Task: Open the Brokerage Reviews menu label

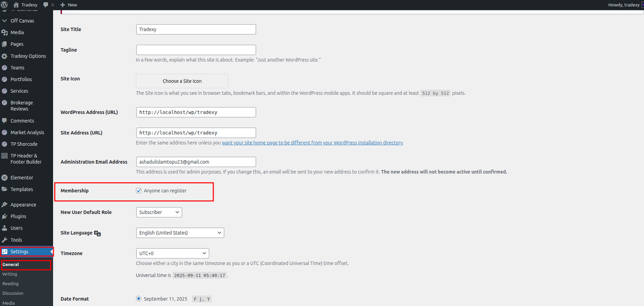Action: (x=22, y=106)
